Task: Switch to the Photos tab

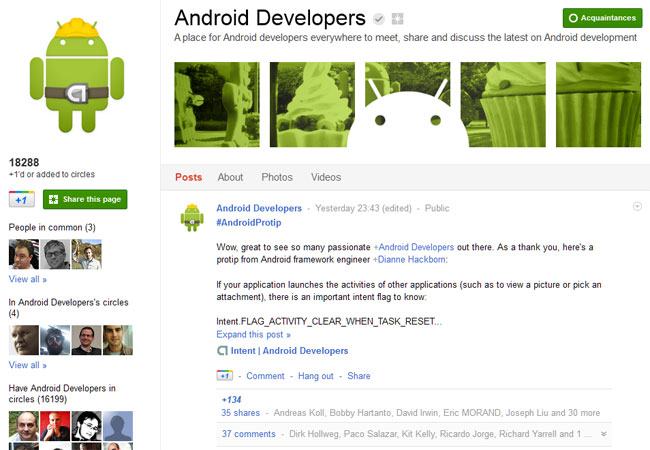Action: click(277, 177)
